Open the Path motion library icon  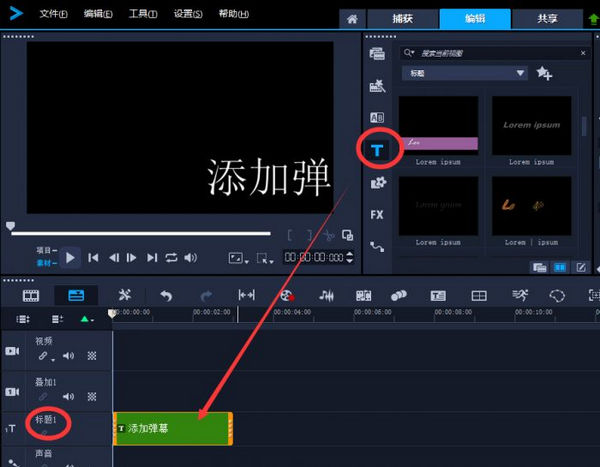click(x=377, y=247)
